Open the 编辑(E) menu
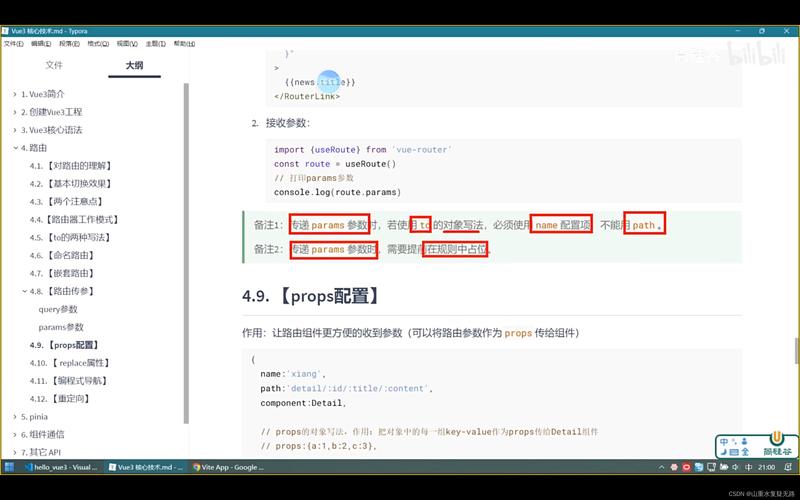This screenshot has width=800, height=500. click(41, 44)
